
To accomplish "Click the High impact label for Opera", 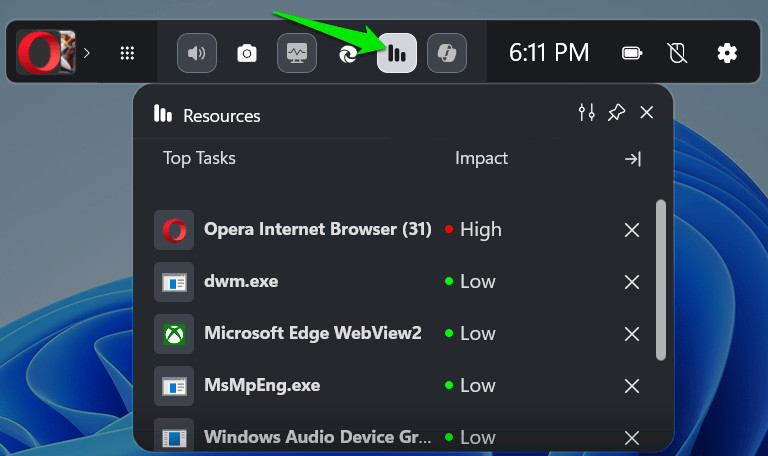I will [480, 230].
